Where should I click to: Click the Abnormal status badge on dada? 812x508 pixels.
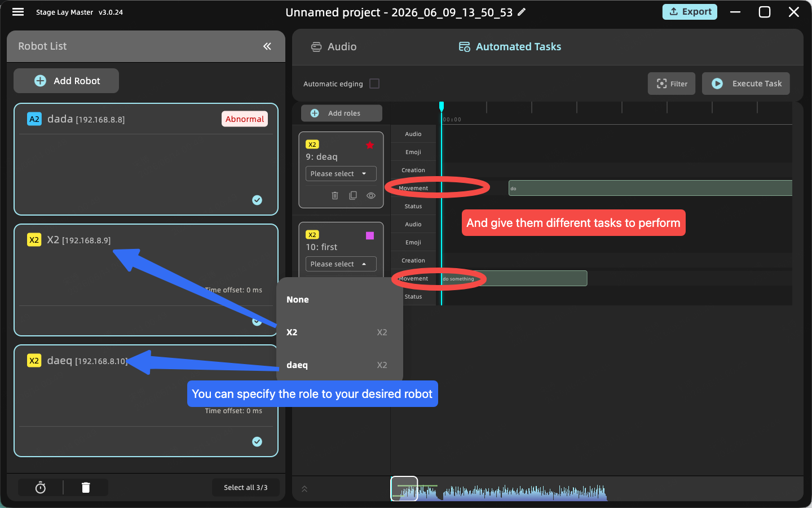tap(245, 119)
